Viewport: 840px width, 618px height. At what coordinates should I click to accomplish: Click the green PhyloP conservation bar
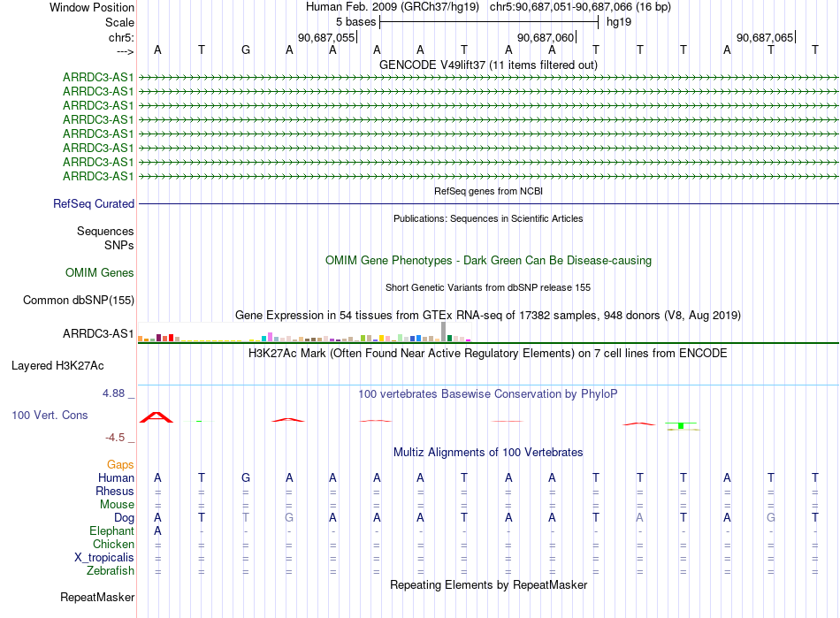[681, 425]
